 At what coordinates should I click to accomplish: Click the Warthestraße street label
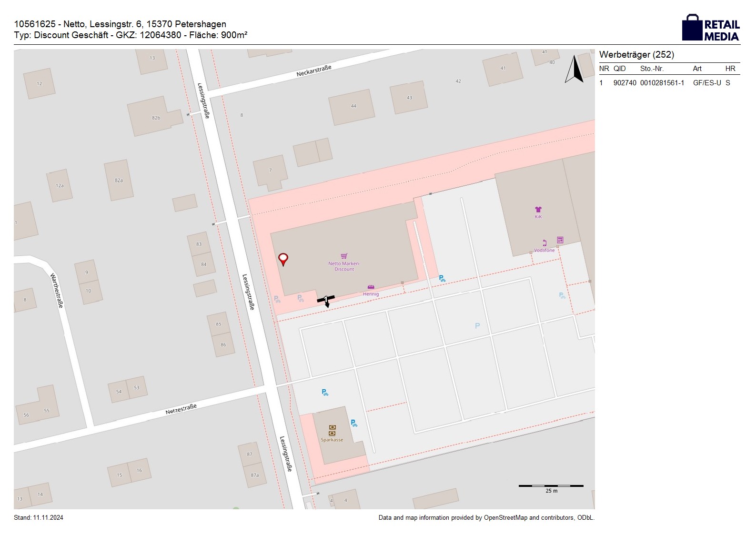[57, 290]
